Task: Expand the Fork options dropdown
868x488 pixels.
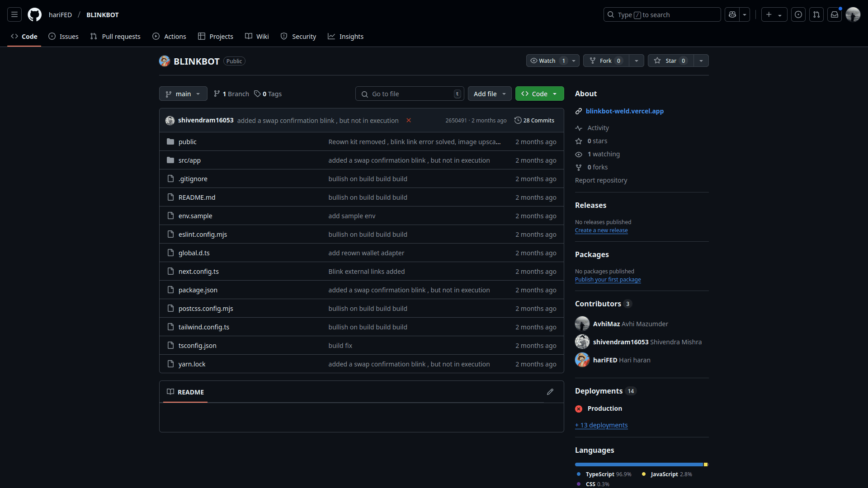Action: tap(637, 61)
